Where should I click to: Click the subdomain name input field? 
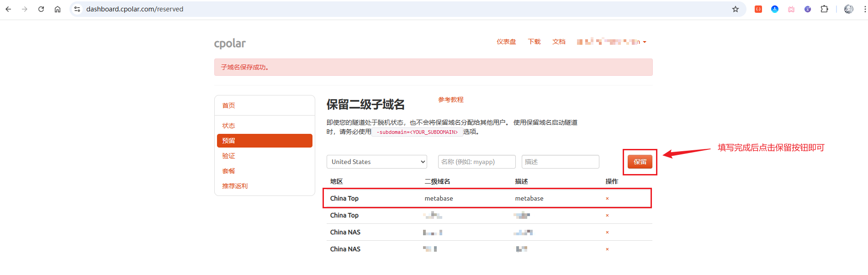pyautogui.click(x=476, y=162)
